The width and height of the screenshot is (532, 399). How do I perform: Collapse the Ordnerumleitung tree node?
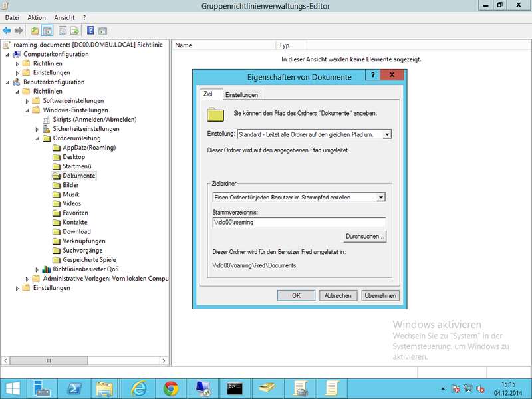[37, 138]
